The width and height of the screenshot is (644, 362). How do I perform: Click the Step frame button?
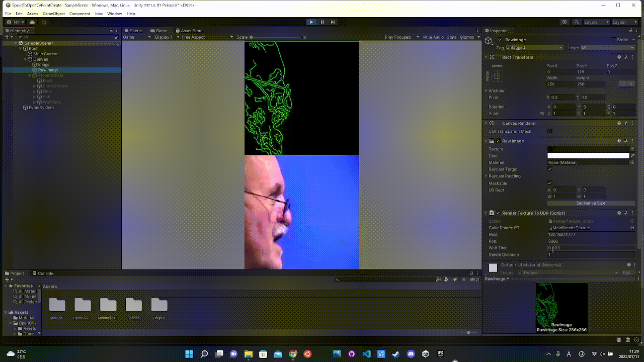[333, 22]
